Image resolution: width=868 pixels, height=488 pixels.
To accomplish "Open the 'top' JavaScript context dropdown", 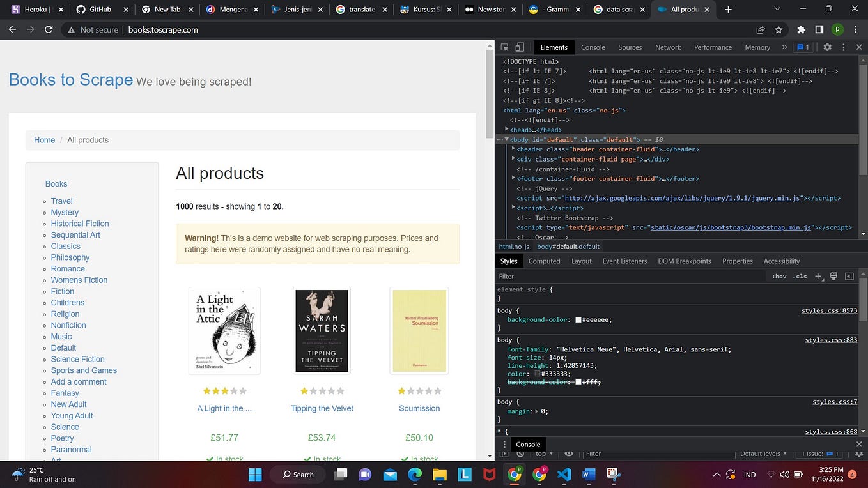I will [x=543, y=454].
